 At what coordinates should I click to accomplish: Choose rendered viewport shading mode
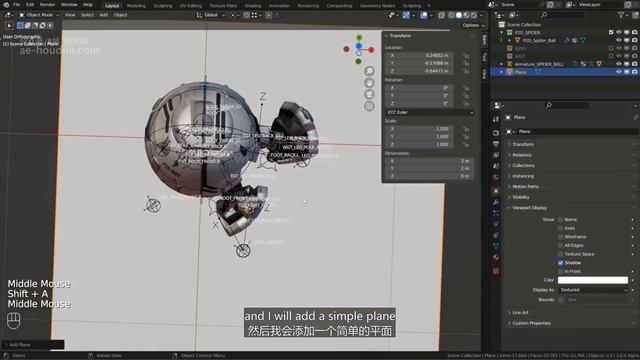coord(473,15)
